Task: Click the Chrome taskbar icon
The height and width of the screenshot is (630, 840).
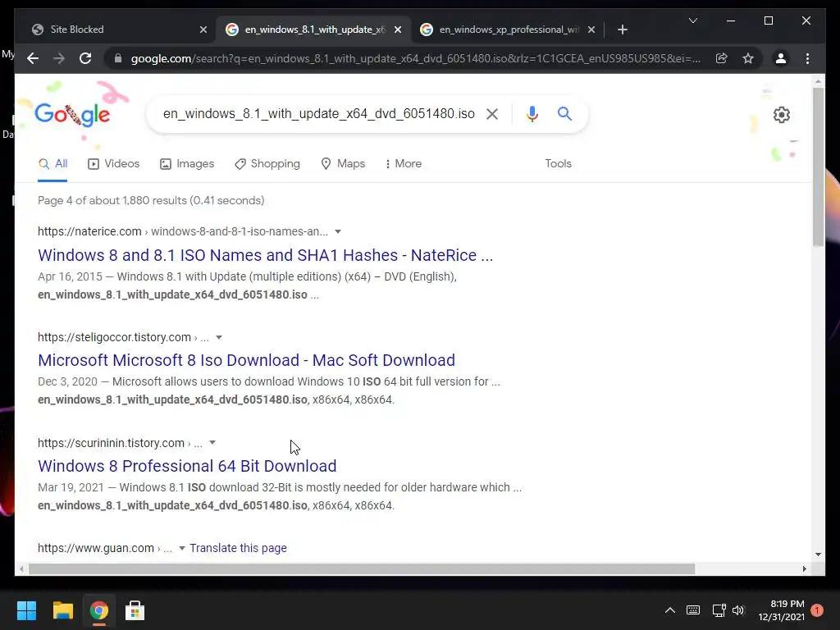Action: click(99, 610)
